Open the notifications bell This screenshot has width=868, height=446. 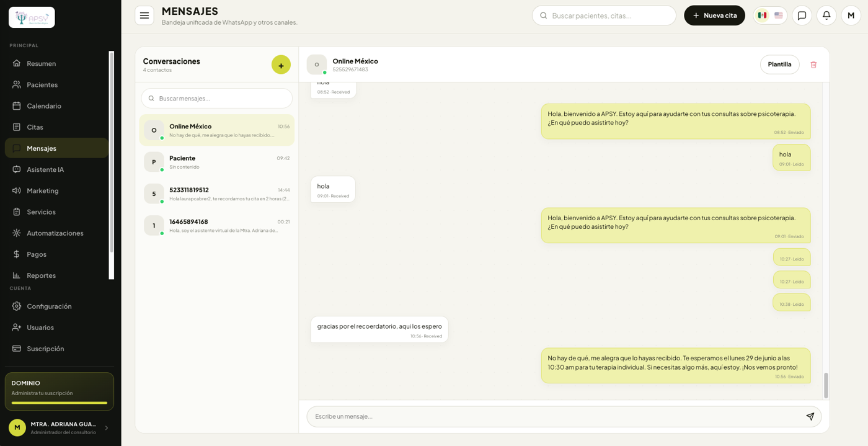[826, 16]
